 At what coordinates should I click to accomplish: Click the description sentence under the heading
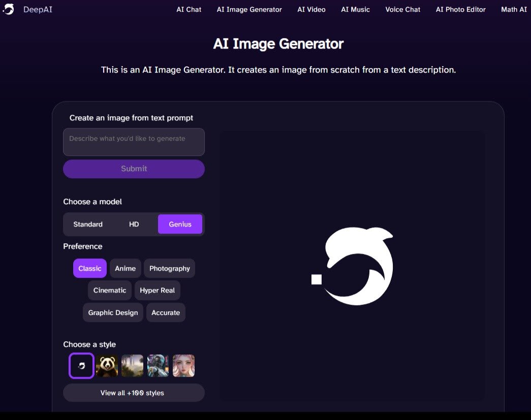[278, 70]
